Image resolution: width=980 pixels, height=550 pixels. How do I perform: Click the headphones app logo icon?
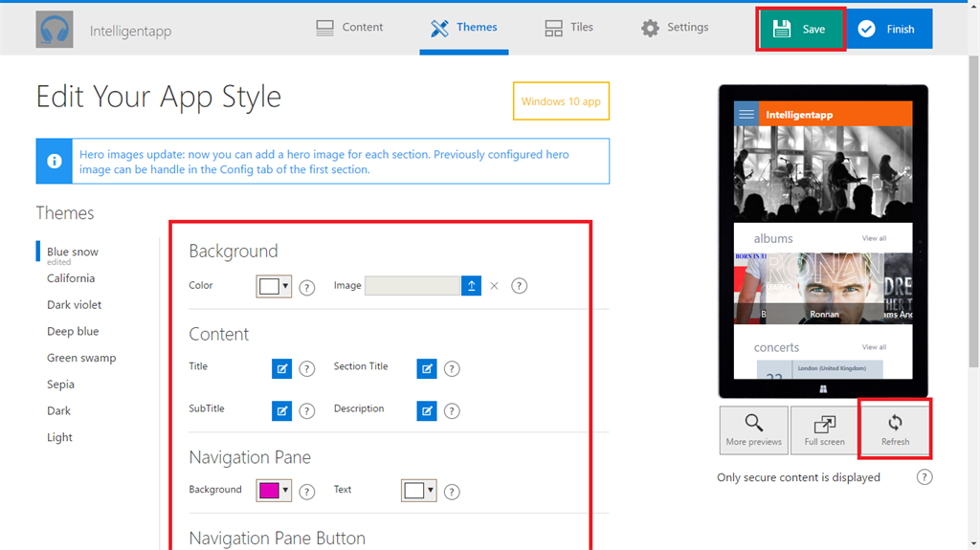[55, 30]
